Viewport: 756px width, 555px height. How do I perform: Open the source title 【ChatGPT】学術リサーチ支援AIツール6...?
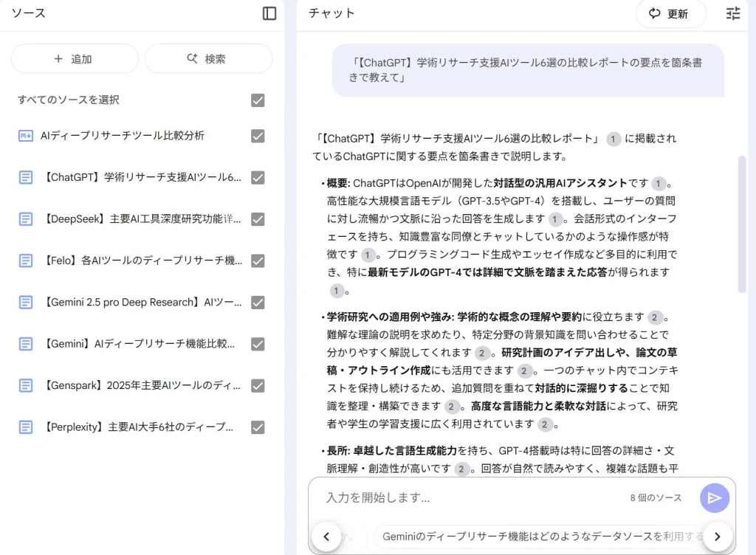[x=142, y=177]
